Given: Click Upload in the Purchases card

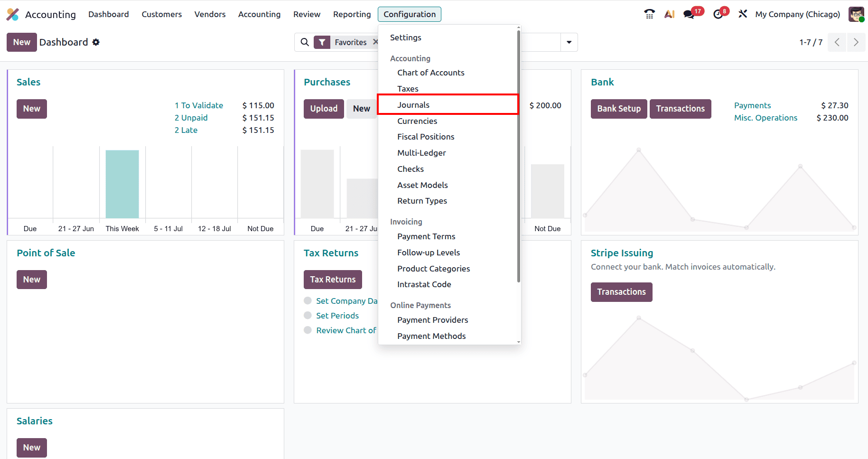Looking at the screenshot, I should [x=324, y=109].
